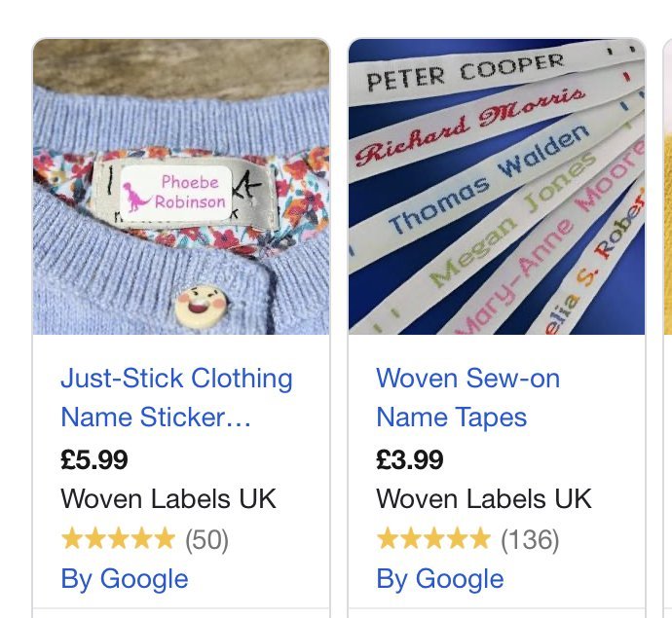Viewport: 672px width, 618px height.
Task: Click By Google under the name tapes product
Action: pyautogui.click(x=440, y=578)
